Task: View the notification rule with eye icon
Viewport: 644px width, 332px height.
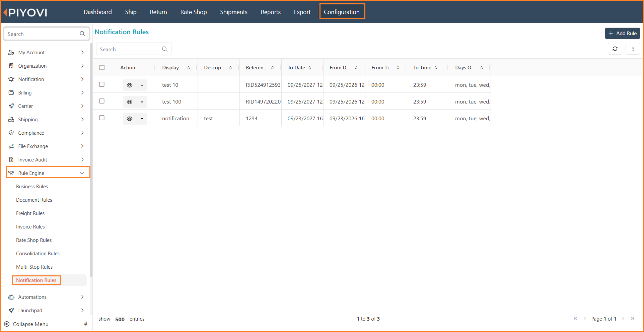Action: [x=130, y=119]
